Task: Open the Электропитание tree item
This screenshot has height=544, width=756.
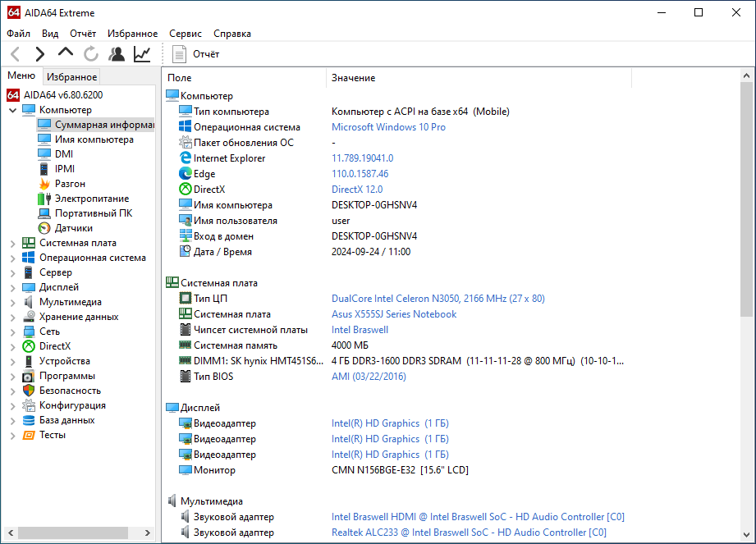Action: 92,199
